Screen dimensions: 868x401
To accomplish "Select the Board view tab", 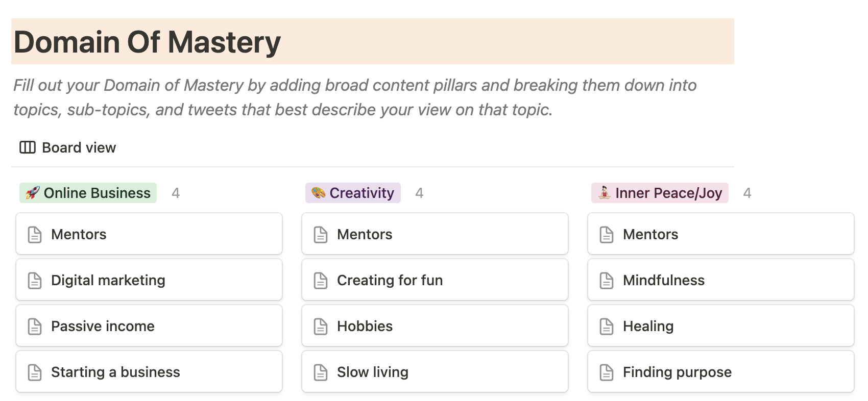I will (68, 147).
